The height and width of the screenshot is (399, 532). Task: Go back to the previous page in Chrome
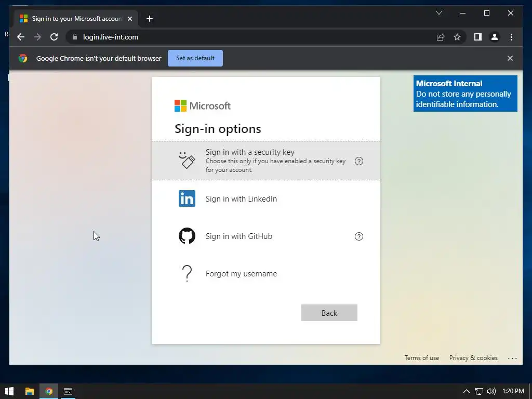coord(21,37)
